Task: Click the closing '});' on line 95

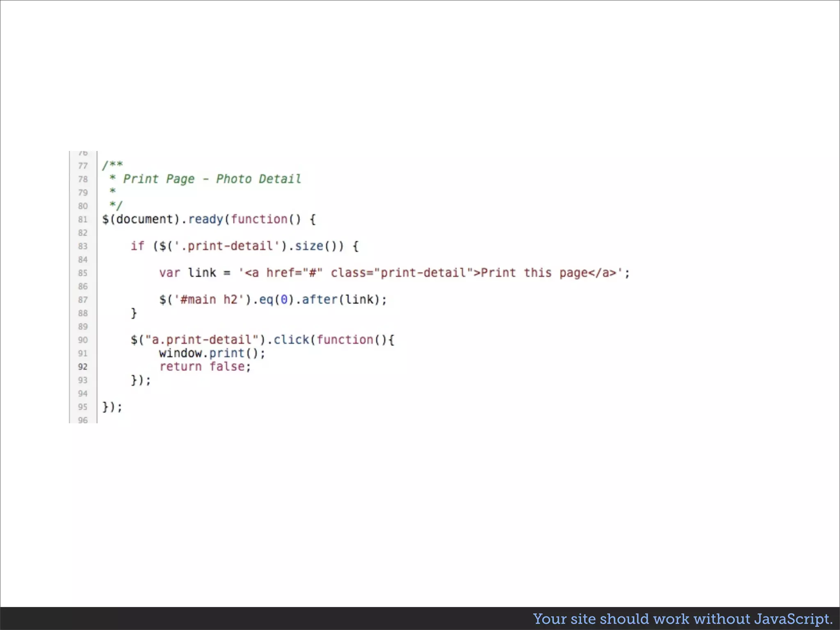Action: pyautogui.click(x=112, y=407)
